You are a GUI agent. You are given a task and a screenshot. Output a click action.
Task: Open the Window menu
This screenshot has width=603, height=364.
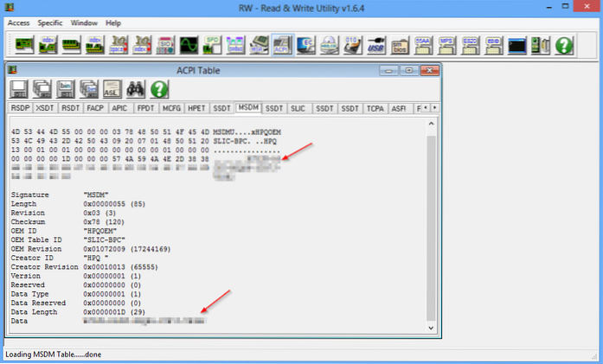(x=84, y=22)
